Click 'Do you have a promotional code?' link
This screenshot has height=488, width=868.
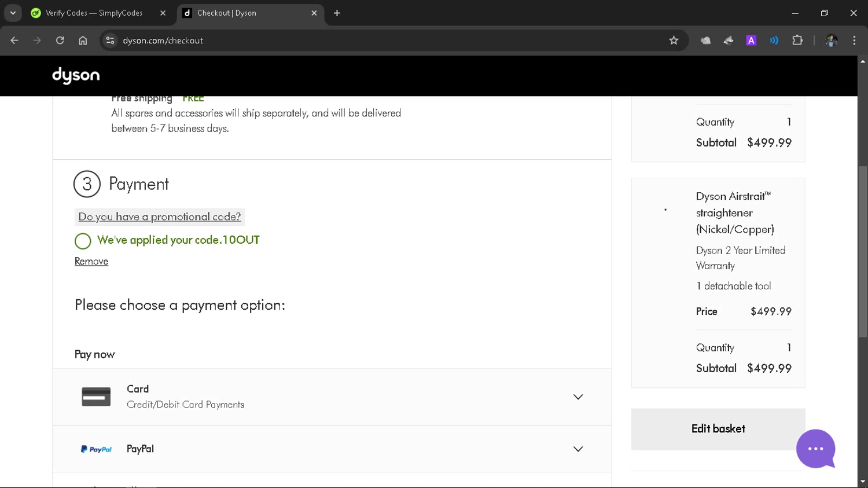coord(159,217)
